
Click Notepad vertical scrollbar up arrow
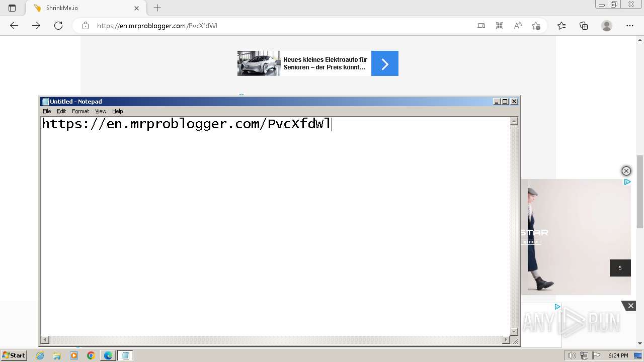[514, 121]
